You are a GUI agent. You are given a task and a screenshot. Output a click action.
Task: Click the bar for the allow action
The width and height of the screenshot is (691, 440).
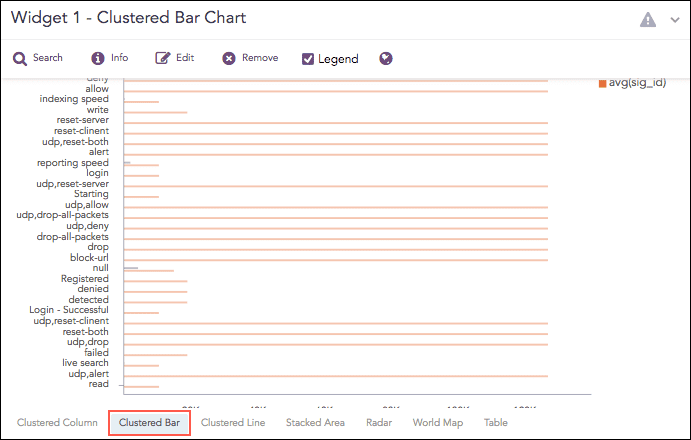click(x=335, y=91)
